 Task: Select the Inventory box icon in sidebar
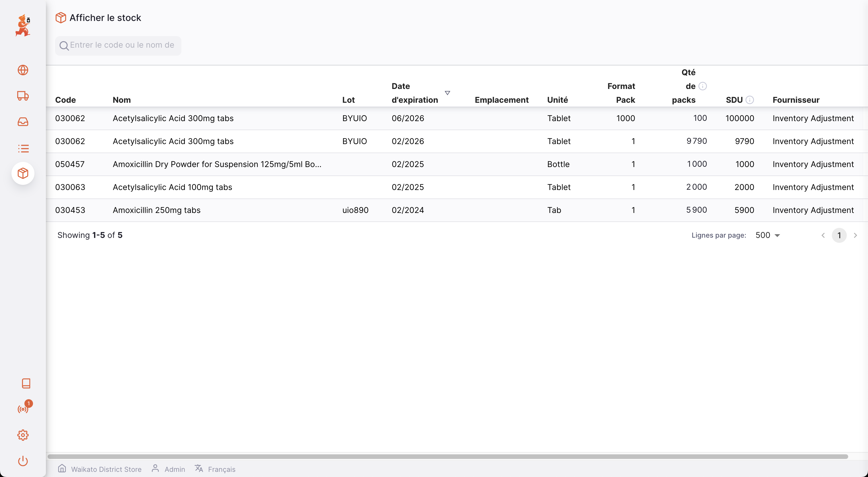[x=23, y=173]
